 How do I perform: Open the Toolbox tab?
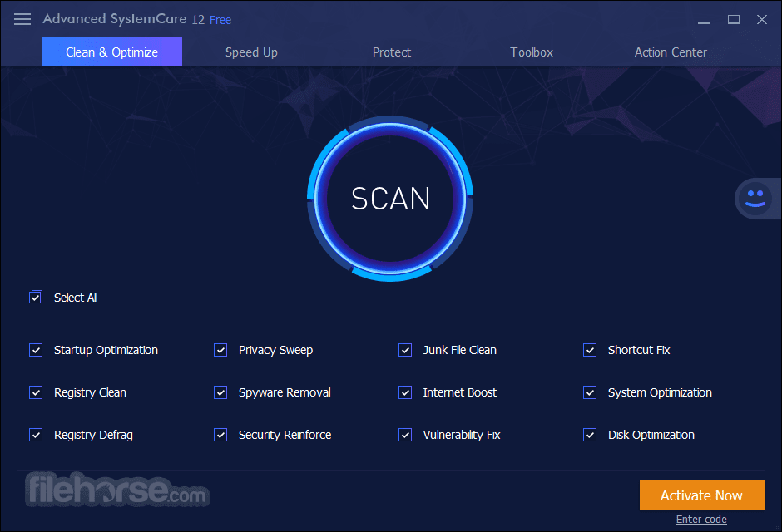[x=531, y=52]
